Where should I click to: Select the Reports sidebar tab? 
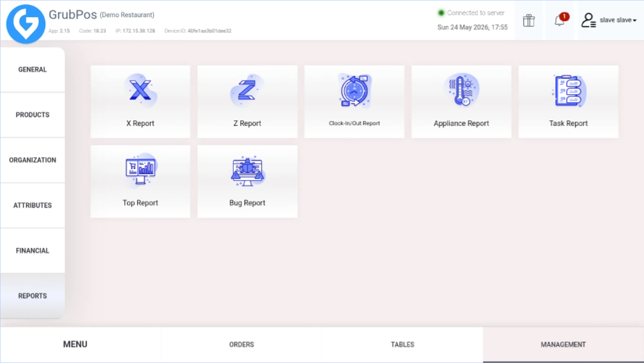[x=32, y=295]
